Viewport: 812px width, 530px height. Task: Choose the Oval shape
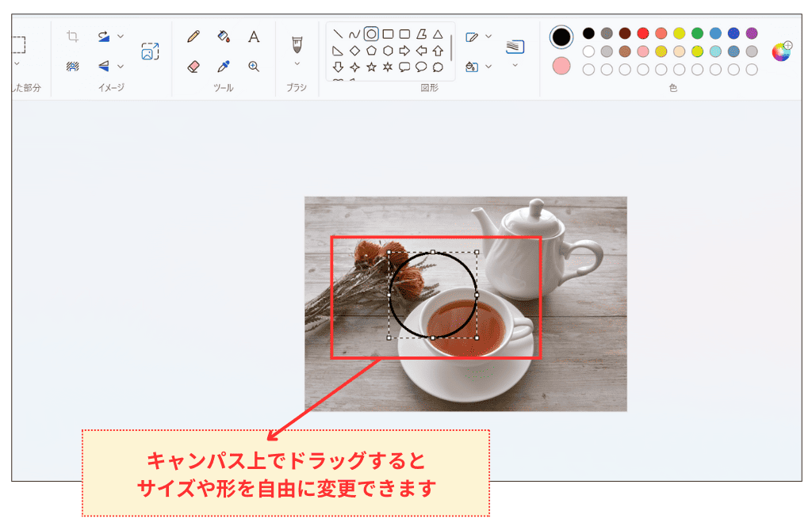[371, 34]
